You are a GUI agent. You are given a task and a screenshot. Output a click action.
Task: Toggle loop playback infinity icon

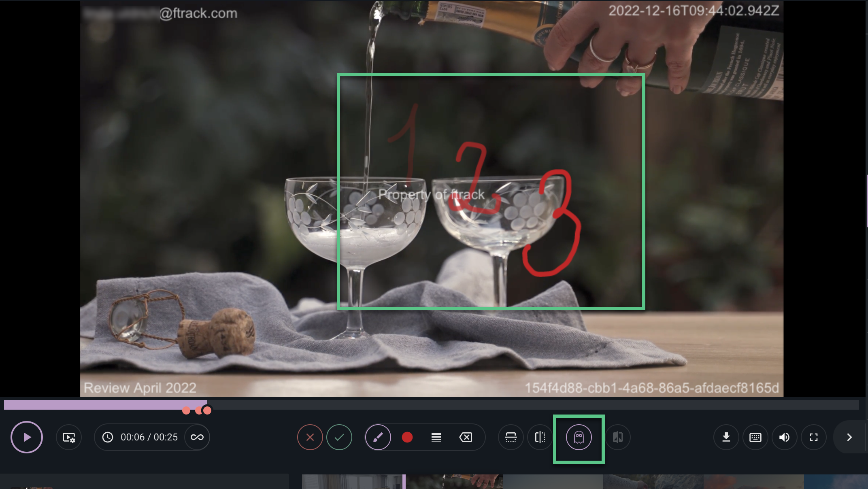coord(197,437)
